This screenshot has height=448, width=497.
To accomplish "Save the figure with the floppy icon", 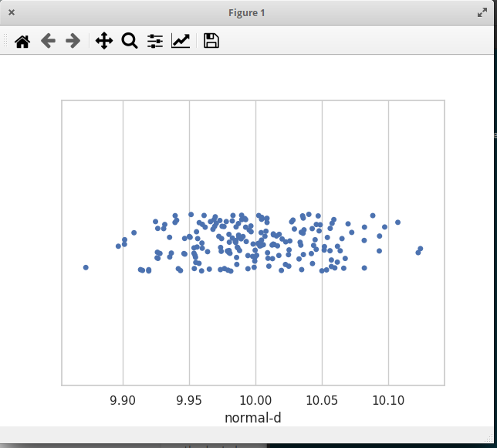I will (211, 41).
